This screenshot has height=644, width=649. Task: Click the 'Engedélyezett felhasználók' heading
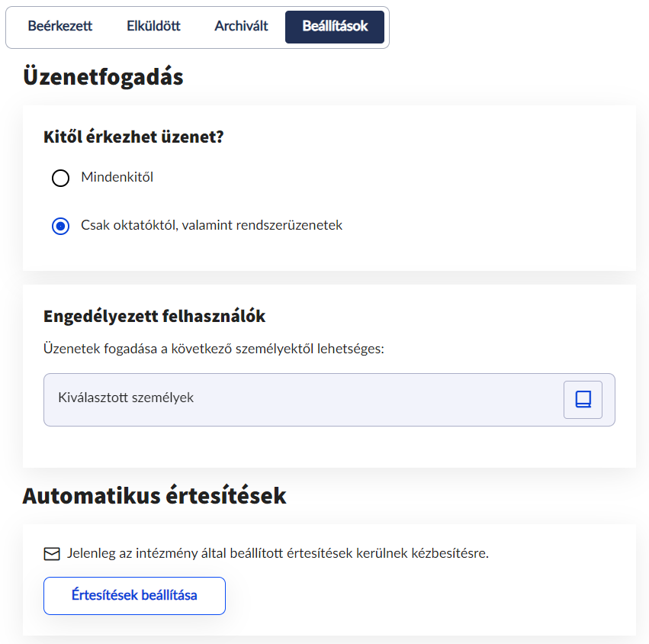pyautogui.click(x=154, y=316)
